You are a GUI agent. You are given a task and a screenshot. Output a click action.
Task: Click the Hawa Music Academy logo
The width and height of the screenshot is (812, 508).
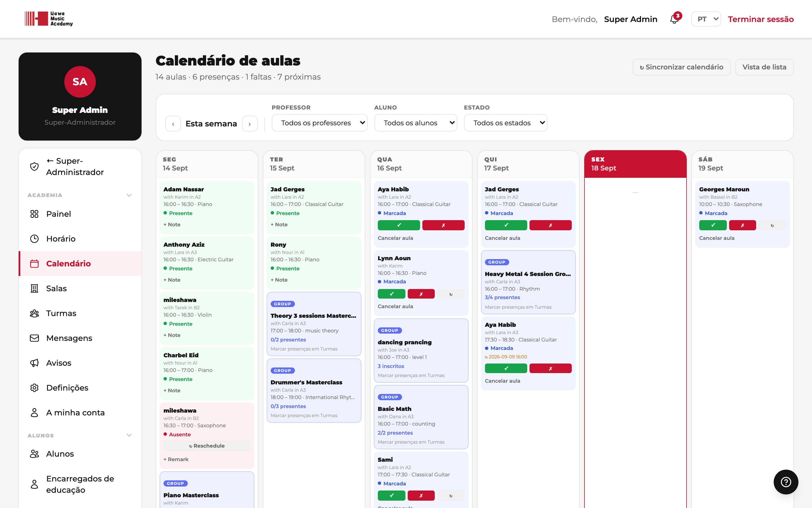(x=49, y=19)
